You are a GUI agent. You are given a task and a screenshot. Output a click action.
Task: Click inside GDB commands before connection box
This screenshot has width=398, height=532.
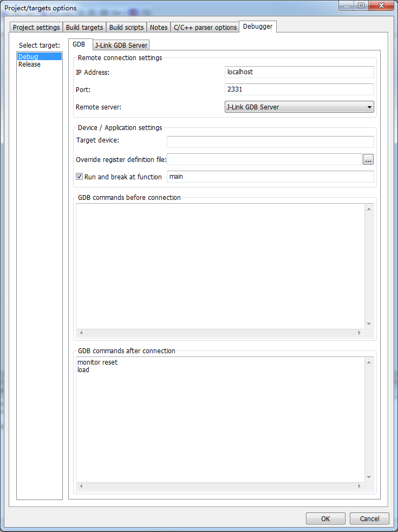(x=220, y=266)
